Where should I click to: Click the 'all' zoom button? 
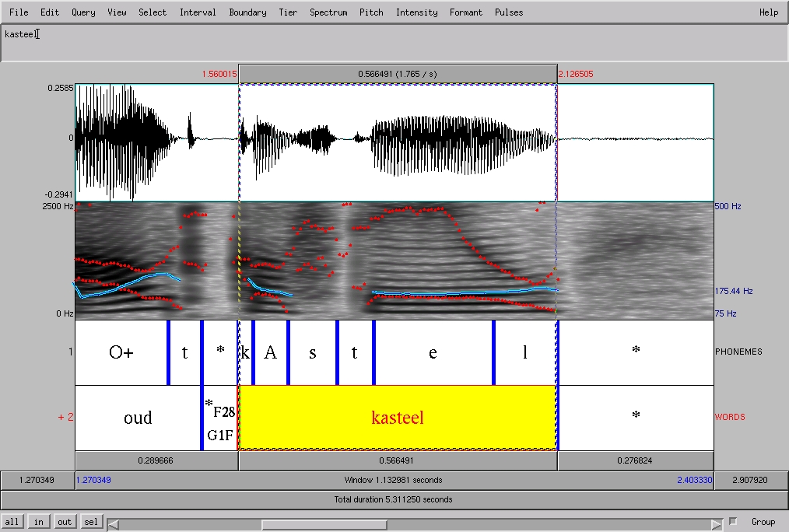[x=12, y=521]
